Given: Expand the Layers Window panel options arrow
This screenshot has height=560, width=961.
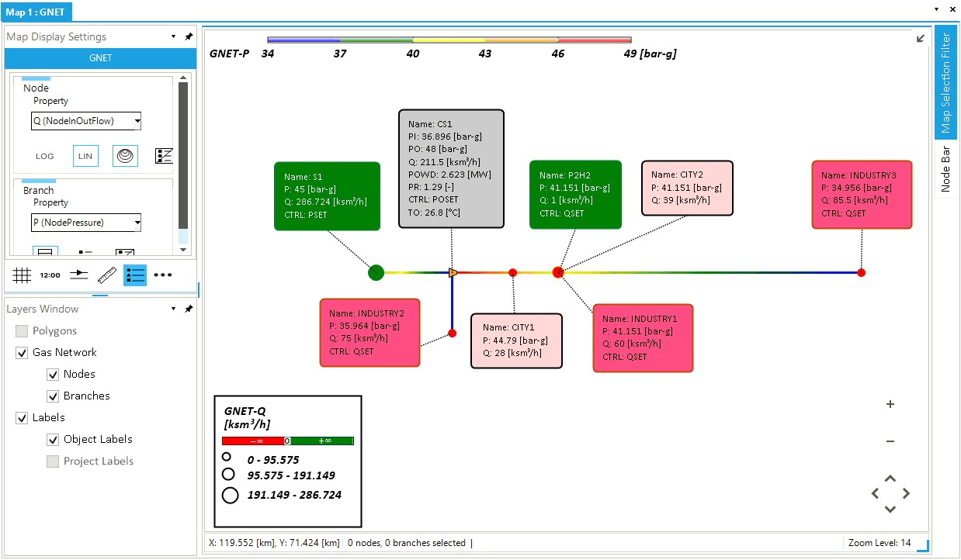Looking at the screenshot, I should point(173,309).
